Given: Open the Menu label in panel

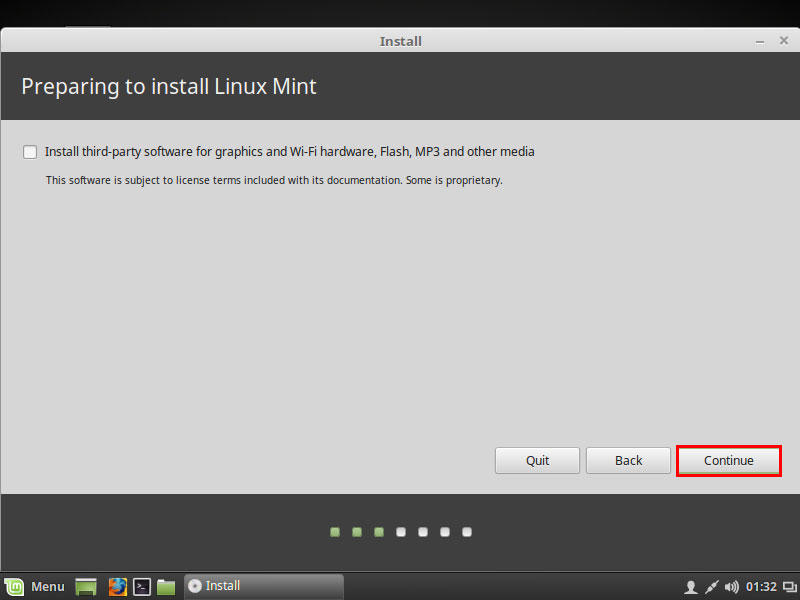Looking at the screenshot, I should click(48, 587).
